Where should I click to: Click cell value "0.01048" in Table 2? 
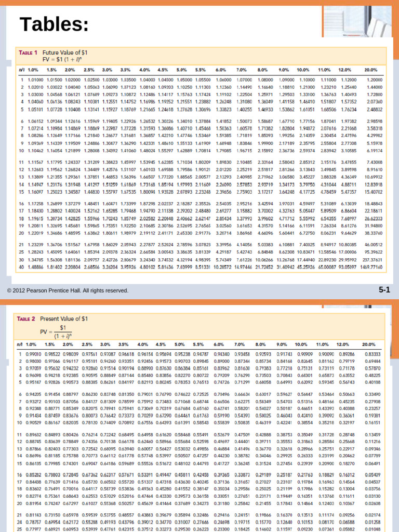(373, 529)
